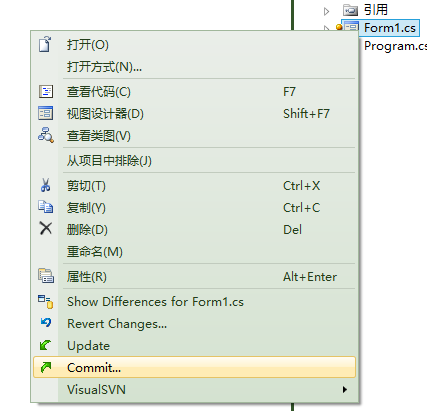Screen dimensions: 427x411
Task: Click the Open file icon beside 打开(O)
Action: coord(45,44)
